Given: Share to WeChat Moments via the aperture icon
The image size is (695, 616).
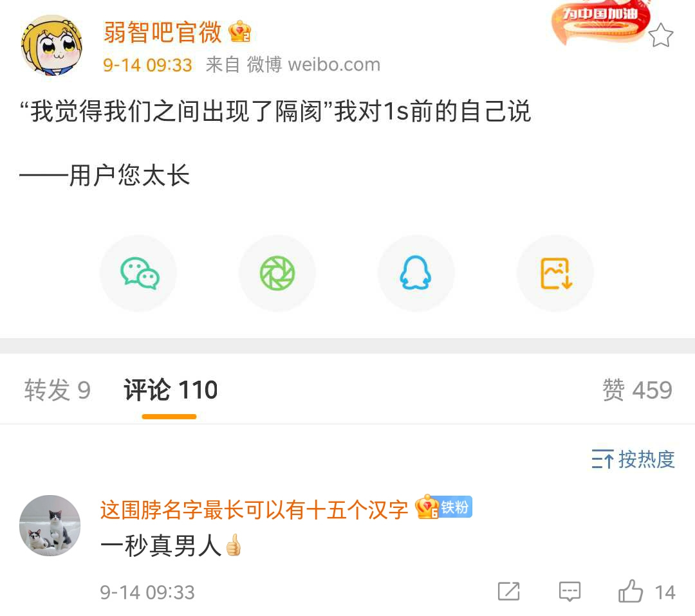Looking at the screenshot, I should 277,273.
